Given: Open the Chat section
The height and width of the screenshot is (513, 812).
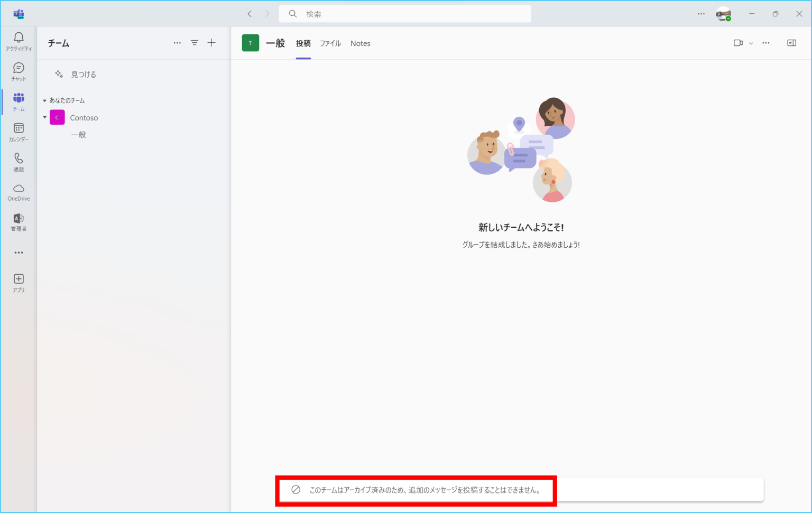Looking at the screenshot, I should [x=19, y=71].
